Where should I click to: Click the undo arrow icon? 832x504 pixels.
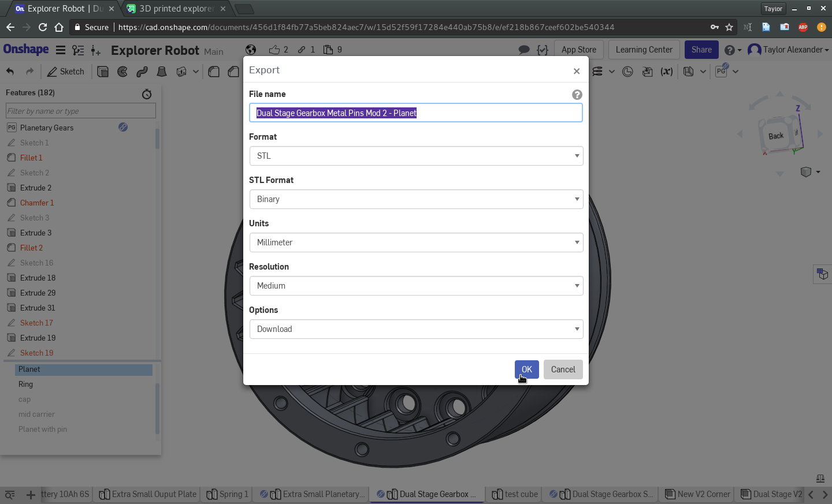coord(10,72)
